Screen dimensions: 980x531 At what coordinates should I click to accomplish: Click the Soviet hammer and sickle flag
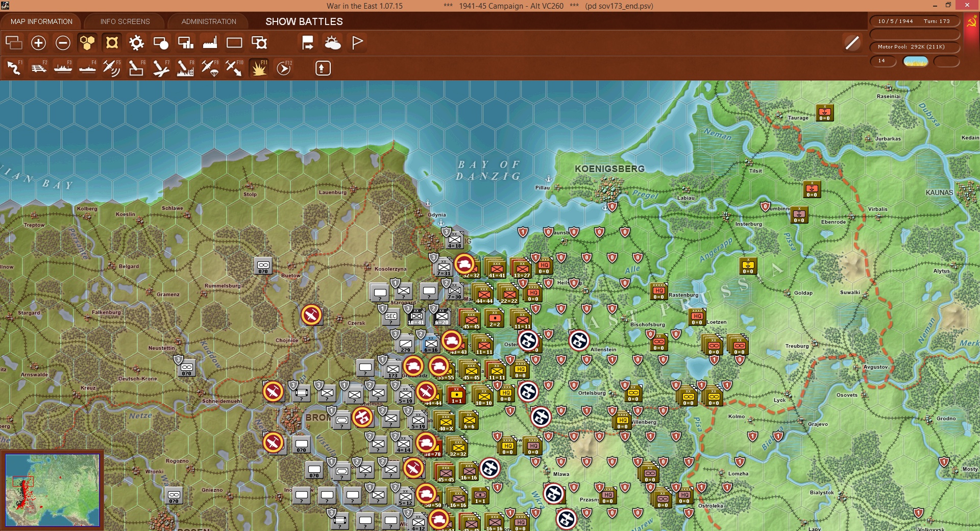coord(971,23)
